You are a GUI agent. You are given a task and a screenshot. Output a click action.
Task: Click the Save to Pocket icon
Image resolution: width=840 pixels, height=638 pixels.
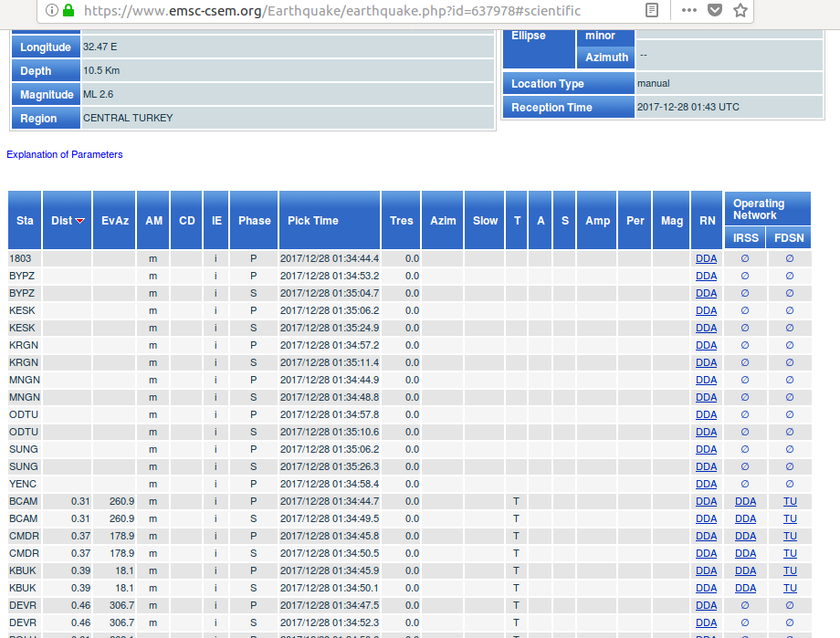715,10
